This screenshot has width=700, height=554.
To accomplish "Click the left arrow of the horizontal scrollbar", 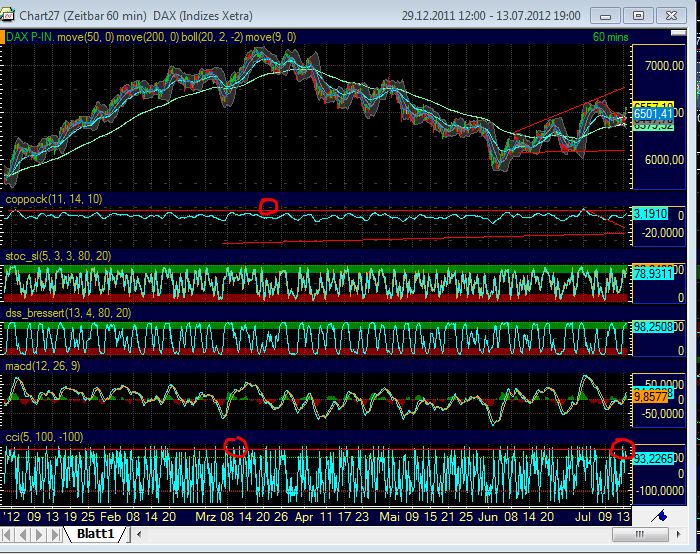I will click(x=139, y=534).
